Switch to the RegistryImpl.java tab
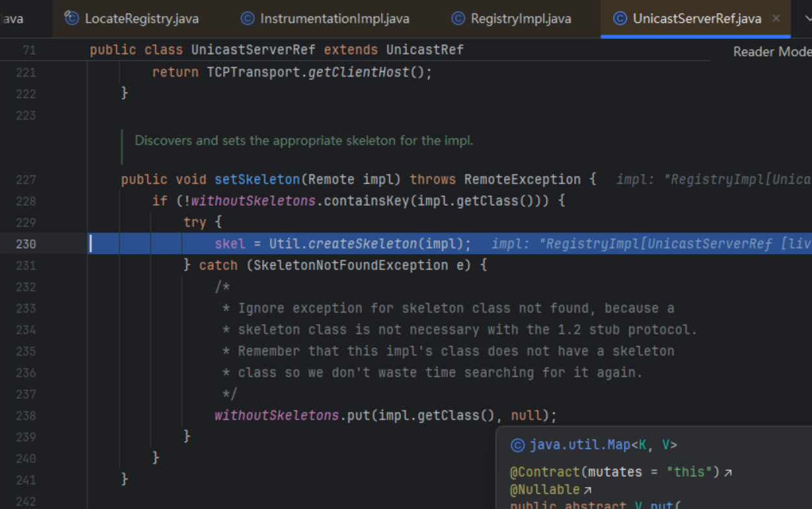Screen dimensions: 812x509 (x=520, y=18)
